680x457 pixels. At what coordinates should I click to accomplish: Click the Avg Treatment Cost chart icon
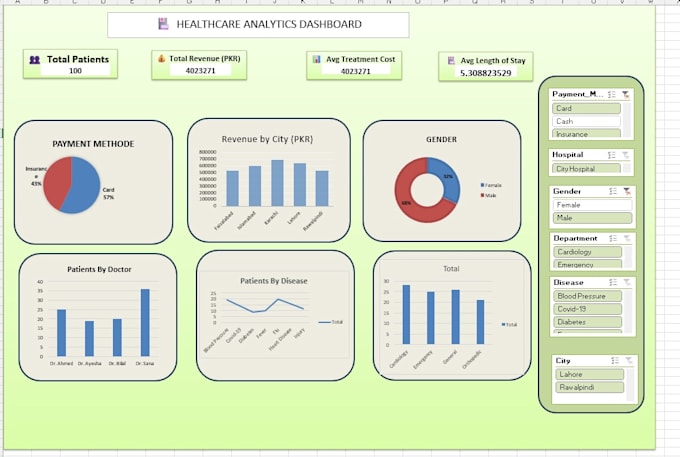317,59
